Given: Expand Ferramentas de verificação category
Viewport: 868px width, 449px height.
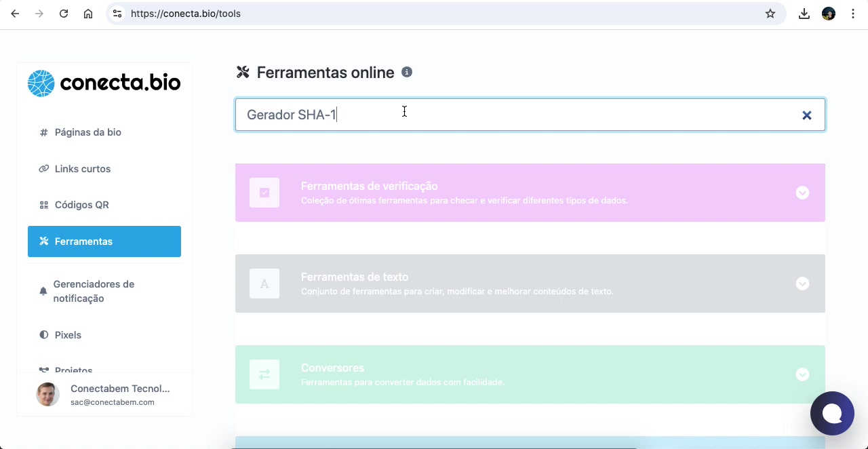Looking at the screenshot, I should [x=802, y=193].
